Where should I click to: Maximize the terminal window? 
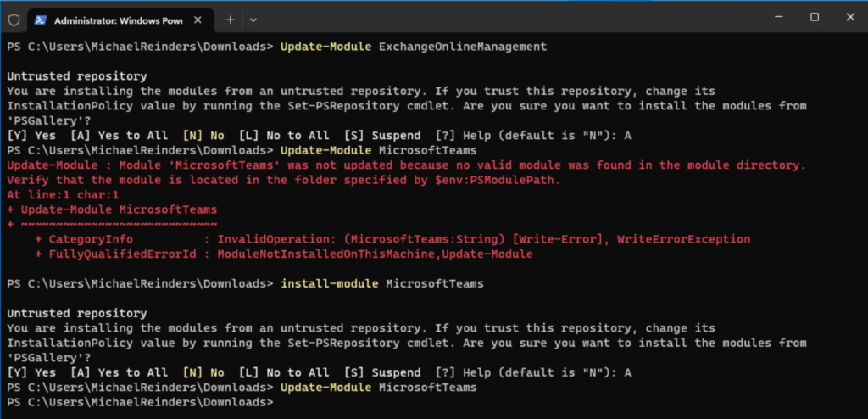815,17
